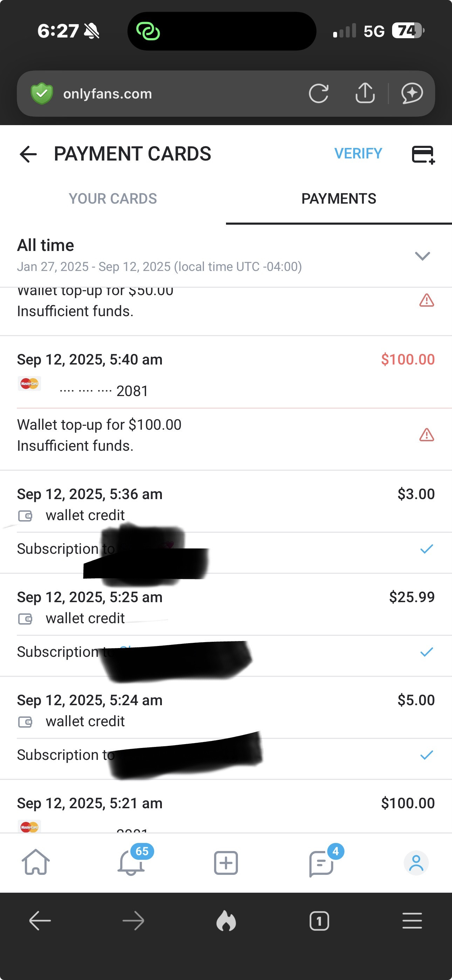The image size is (452, 980).
Task: Select the Payments tab
Action: [x=338, y=199]
